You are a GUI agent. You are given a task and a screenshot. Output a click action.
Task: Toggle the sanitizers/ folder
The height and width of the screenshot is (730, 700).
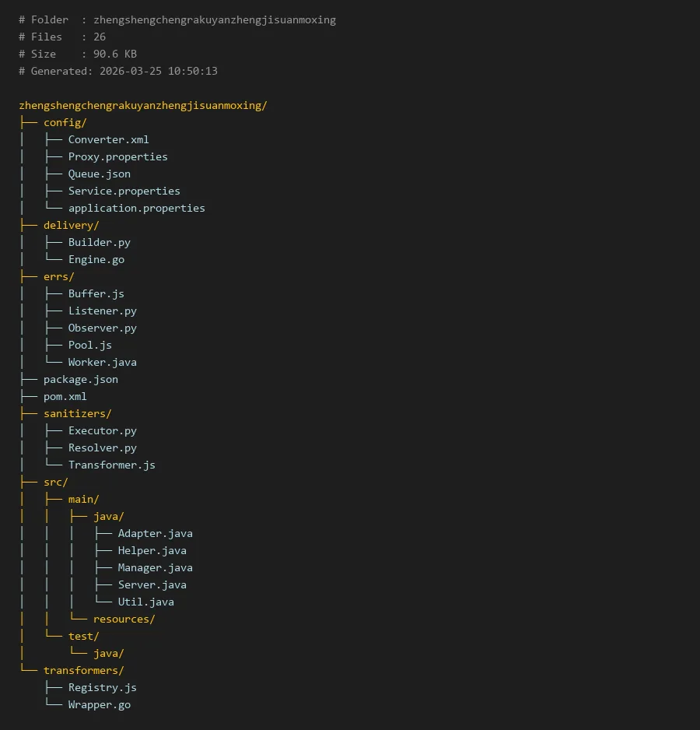pyautogui.click(x=77, y=413)
